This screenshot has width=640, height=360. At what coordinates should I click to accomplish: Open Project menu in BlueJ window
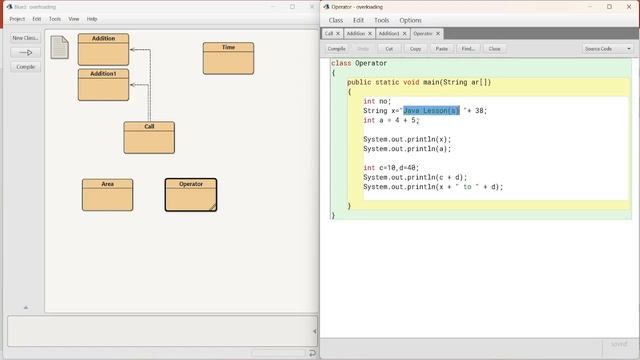point(17,19)
